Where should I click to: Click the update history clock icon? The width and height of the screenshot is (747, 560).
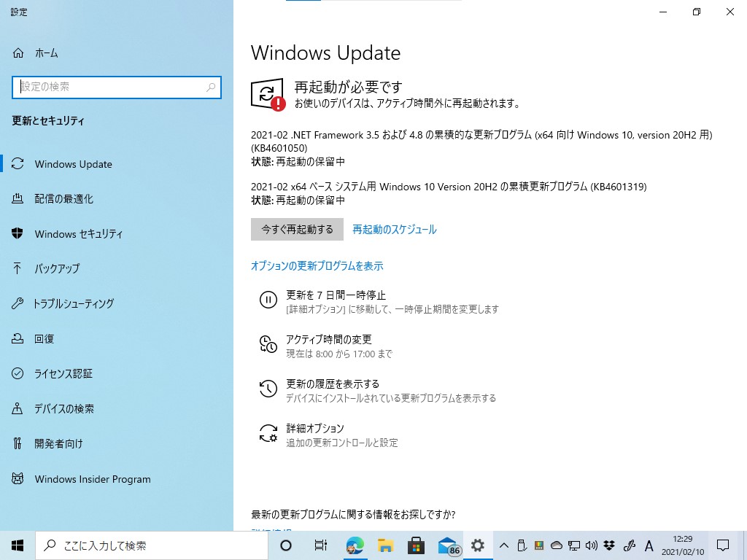(x=268, y=389)
